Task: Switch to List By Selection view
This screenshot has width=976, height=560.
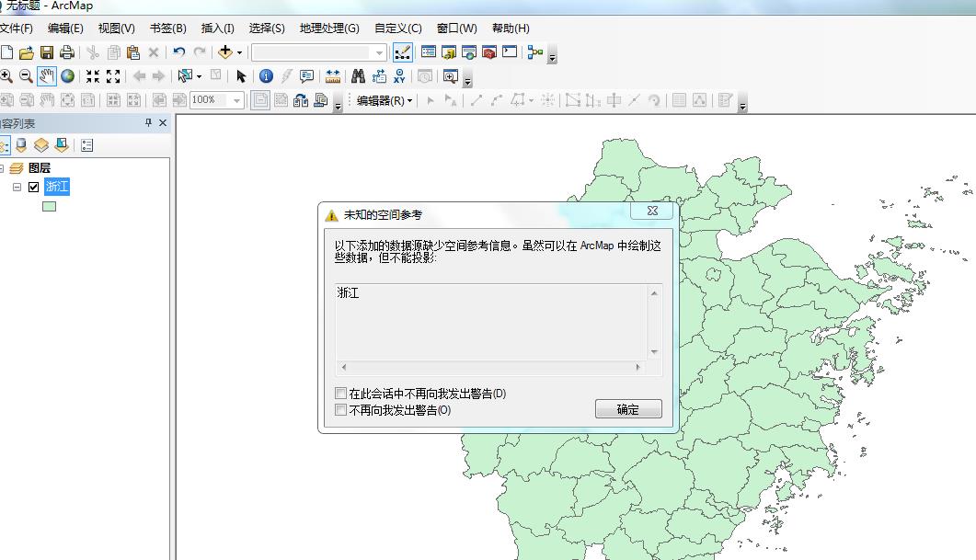Action: tap(61, 145)
